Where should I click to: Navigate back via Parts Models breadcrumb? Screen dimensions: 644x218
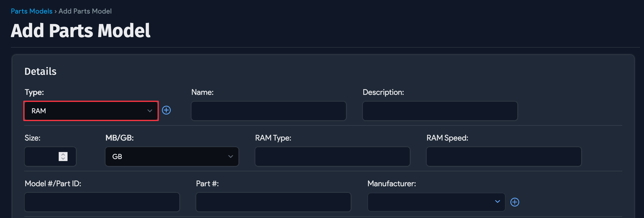pos(31,11)
